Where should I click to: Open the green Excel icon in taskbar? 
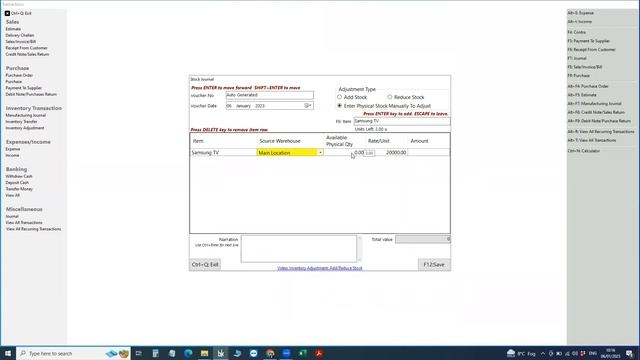(x=303, y=353)
